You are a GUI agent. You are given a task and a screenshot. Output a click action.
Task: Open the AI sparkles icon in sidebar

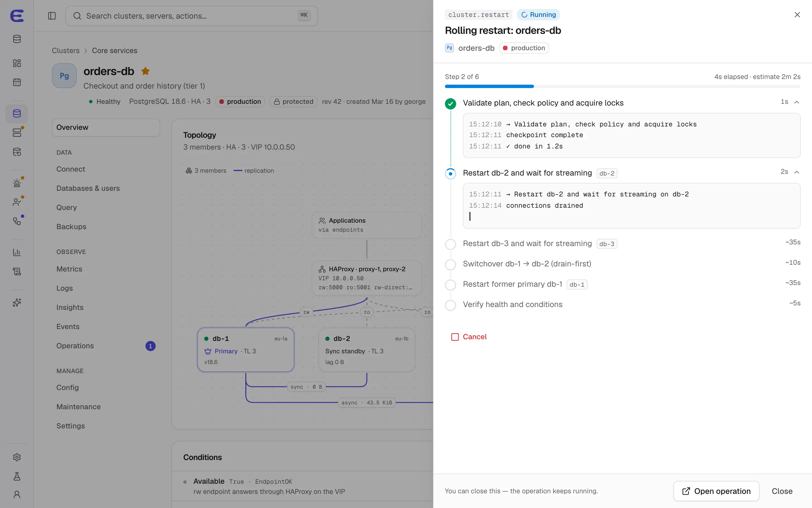pos(17,303)
